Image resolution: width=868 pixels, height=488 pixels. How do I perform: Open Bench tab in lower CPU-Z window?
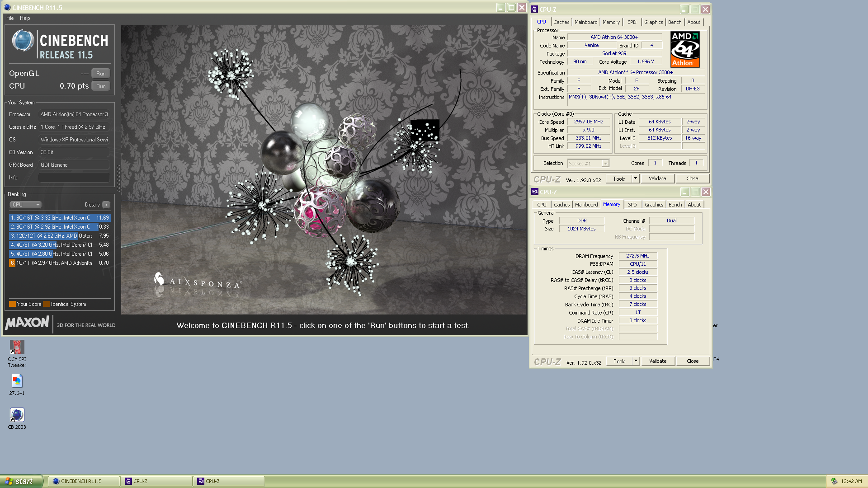pos(675,205)
